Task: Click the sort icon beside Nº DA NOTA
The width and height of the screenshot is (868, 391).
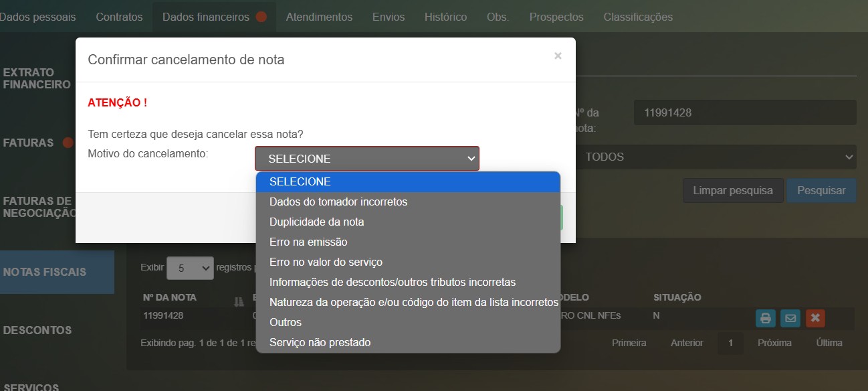Action: tap(239, 302)
